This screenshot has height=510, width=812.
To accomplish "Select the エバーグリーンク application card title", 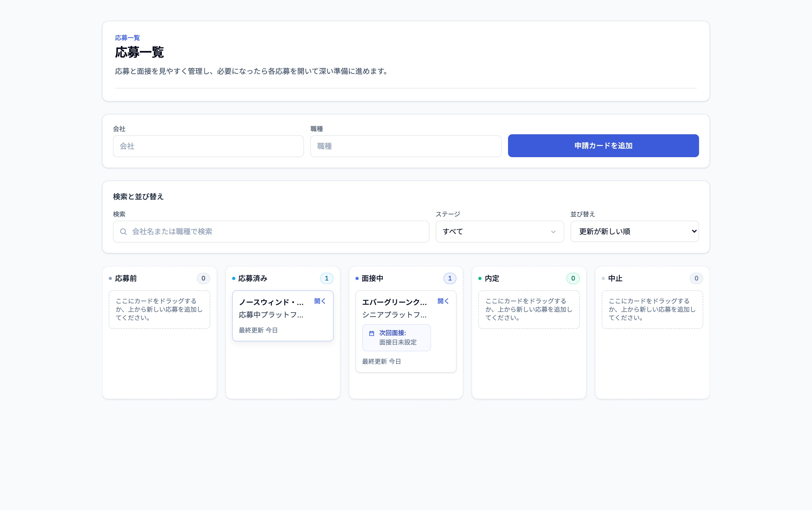I will pyautogui.click(x=395, y=302).
